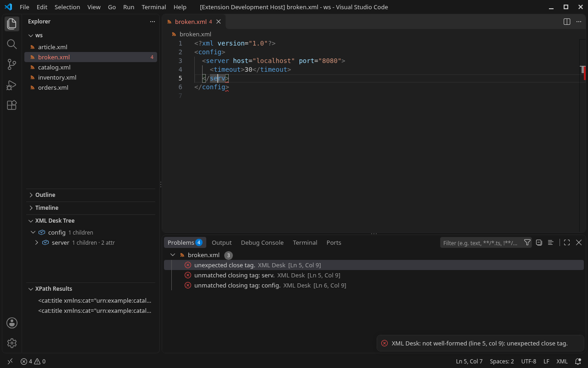Click the Problems filter text field
Viewport: 588px width, 368px height.
pos(481,242)
